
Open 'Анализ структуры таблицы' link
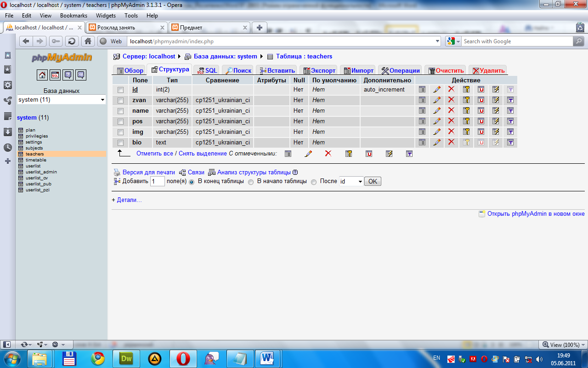(254, 172)
